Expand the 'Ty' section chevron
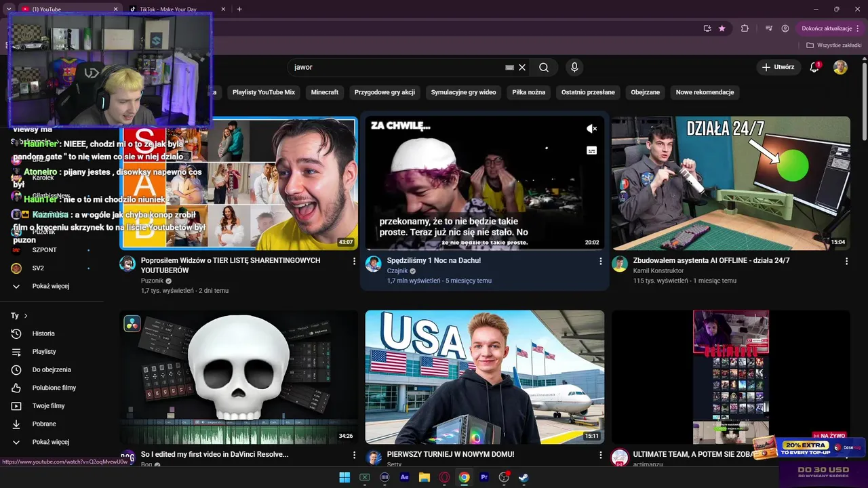Screen dimensions: 868x488 pos(26,316)
